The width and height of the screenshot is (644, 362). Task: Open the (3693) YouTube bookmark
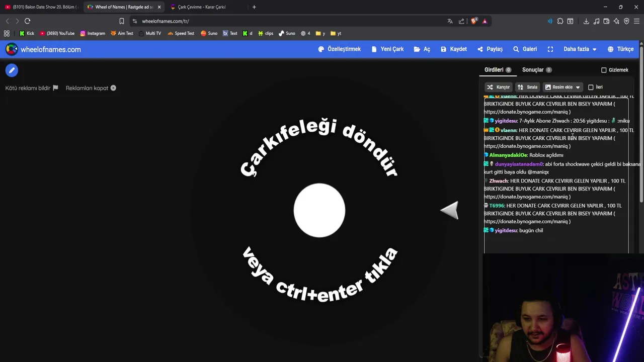click(57, 33)
